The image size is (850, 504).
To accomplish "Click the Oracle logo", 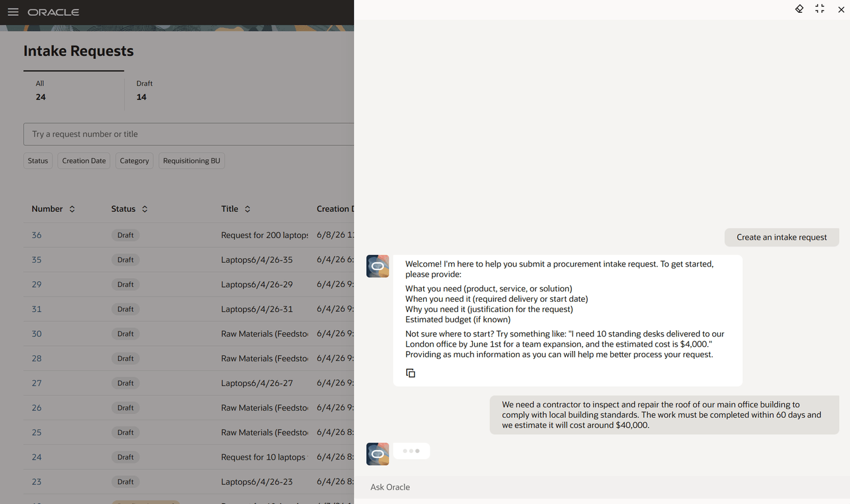I will coord(53,12).
